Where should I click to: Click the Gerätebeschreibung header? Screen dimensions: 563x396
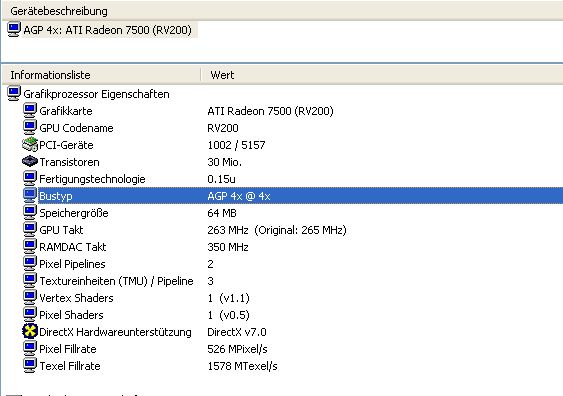point(283,11)
